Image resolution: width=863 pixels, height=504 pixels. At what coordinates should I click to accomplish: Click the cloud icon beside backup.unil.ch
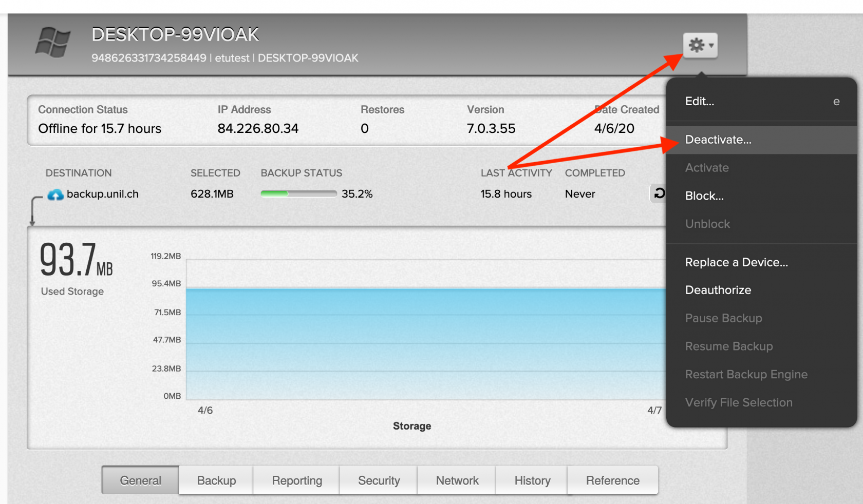[x=55, y=195]
